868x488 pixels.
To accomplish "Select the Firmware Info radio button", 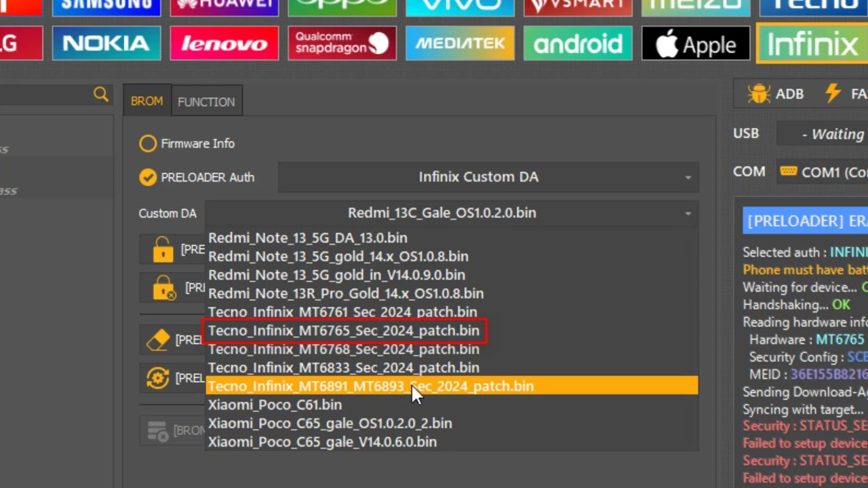I will tap(148, 144).
